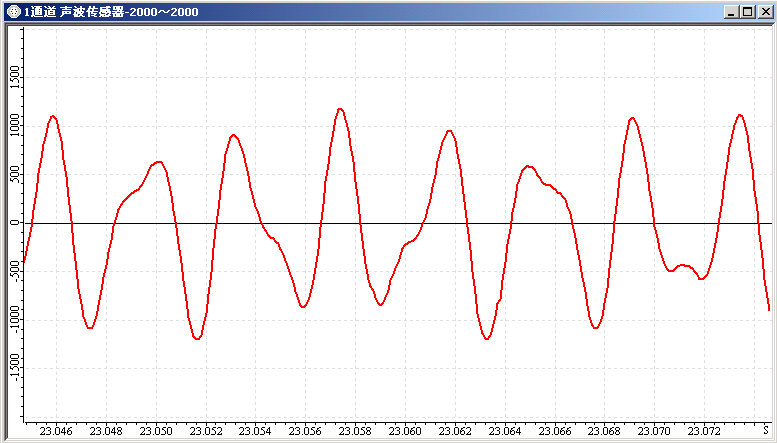Click the 23.054 time axis label
The image size is (777, 443).
(x=256, y=432)
